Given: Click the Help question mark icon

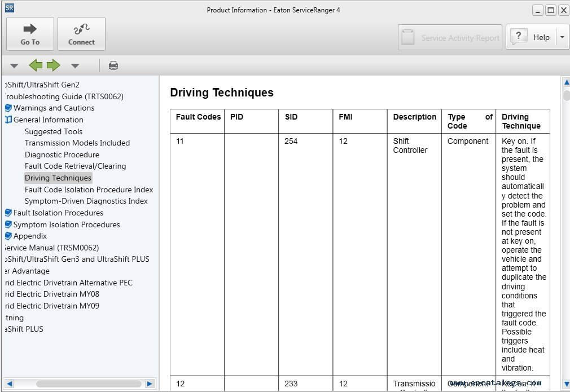Looking at the screenshot, I should click(519, 36).
